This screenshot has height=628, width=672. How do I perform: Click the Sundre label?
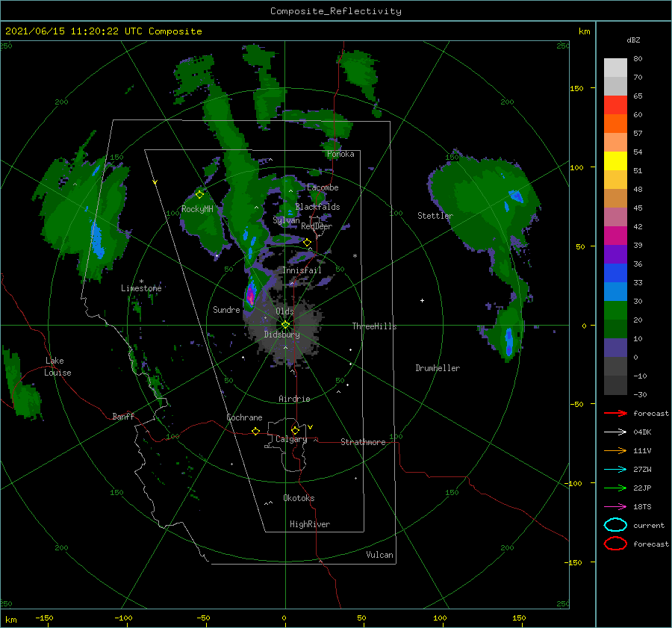coord(226,310)
